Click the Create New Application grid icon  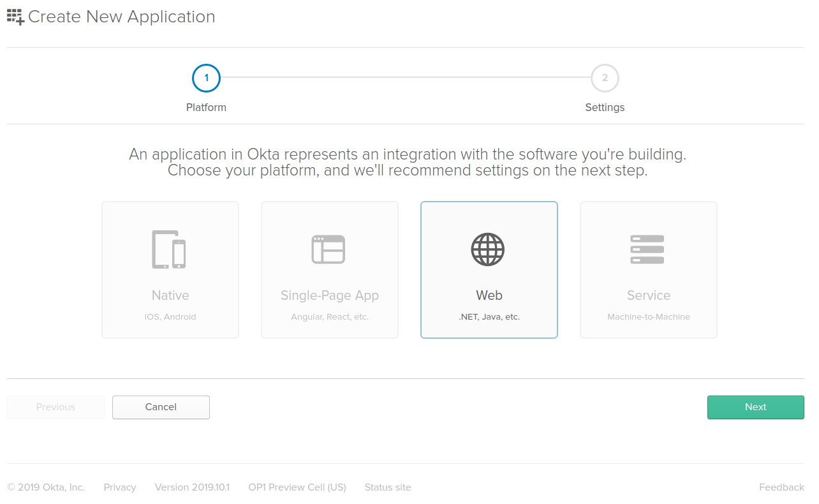click(x=15, y=17)
